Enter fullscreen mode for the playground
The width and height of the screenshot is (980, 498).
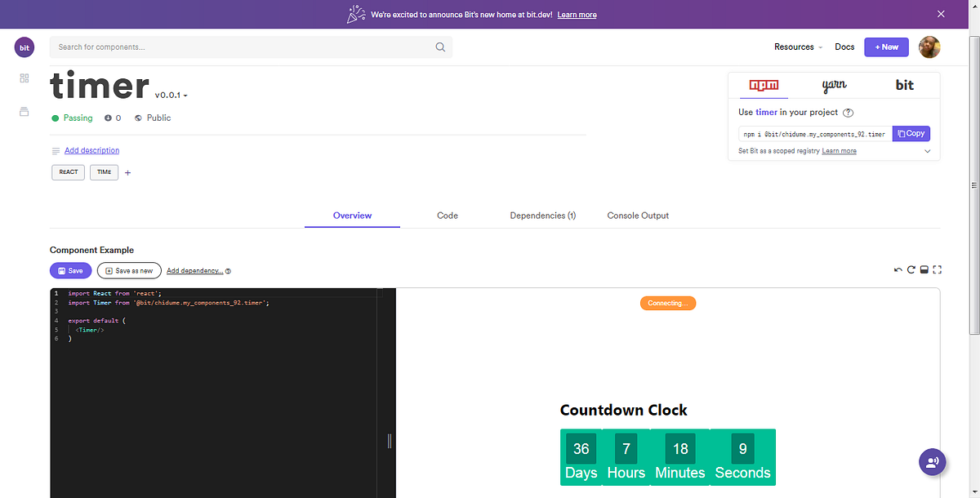(x=937, y=269)
